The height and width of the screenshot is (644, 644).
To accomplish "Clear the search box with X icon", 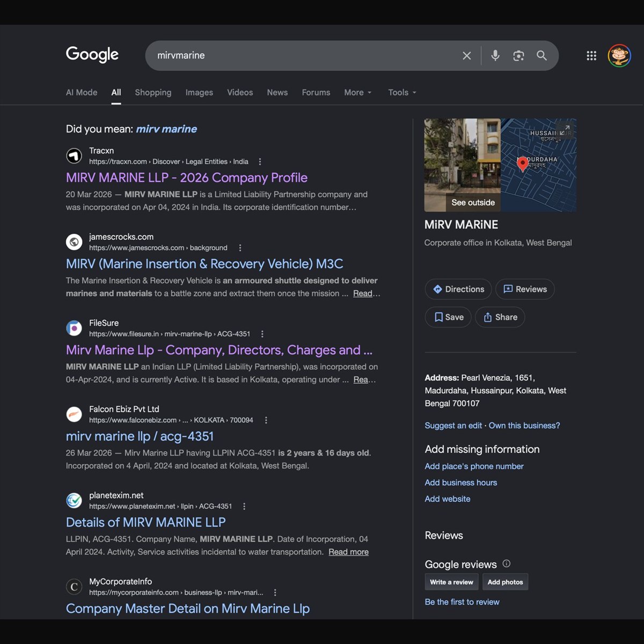I will [467, 56].
